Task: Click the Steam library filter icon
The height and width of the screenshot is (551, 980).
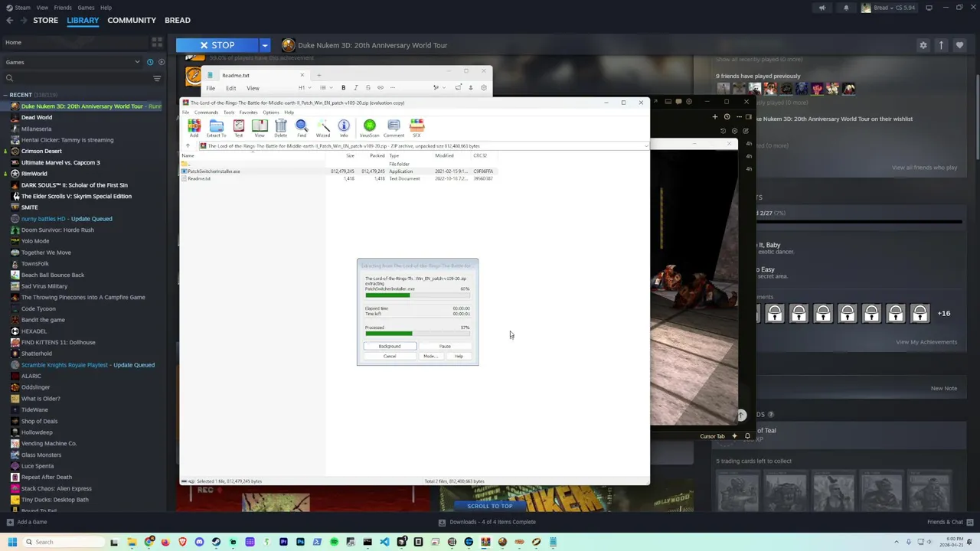Action: point(157,78)
